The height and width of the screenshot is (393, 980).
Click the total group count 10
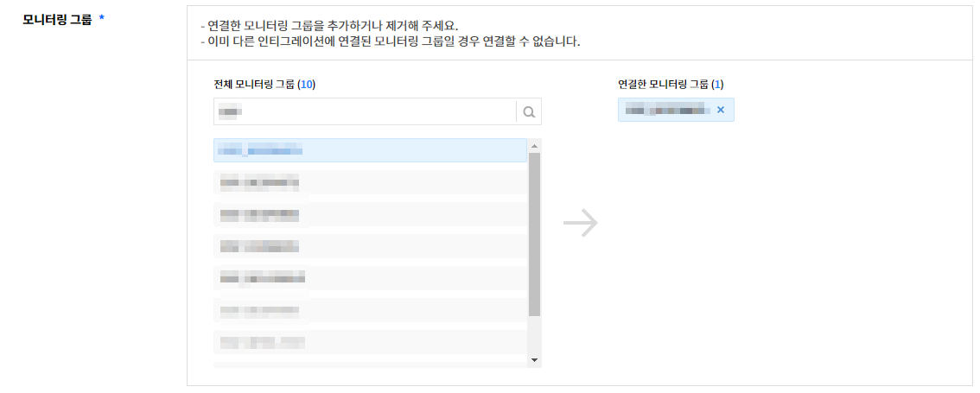306,85
